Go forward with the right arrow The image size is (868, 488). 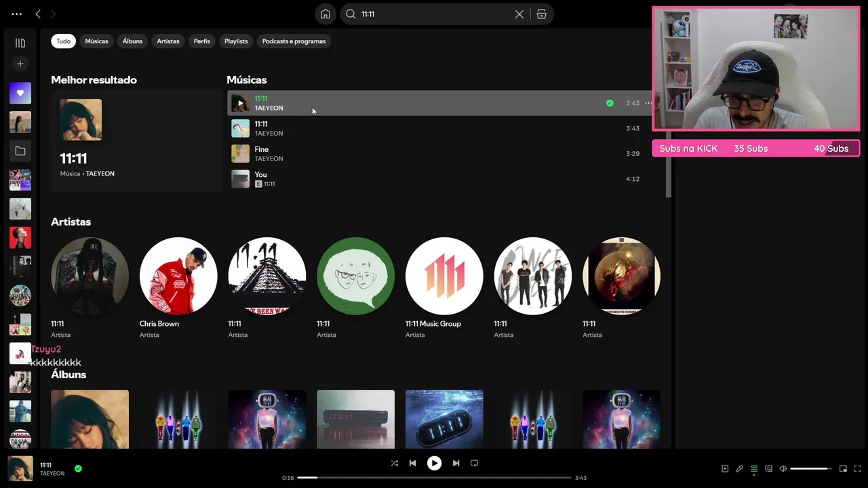tap(54, 14)
